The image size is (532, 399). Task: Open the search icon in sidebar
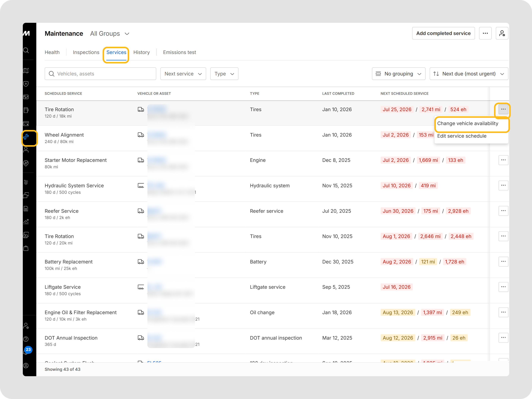point(26,50)
